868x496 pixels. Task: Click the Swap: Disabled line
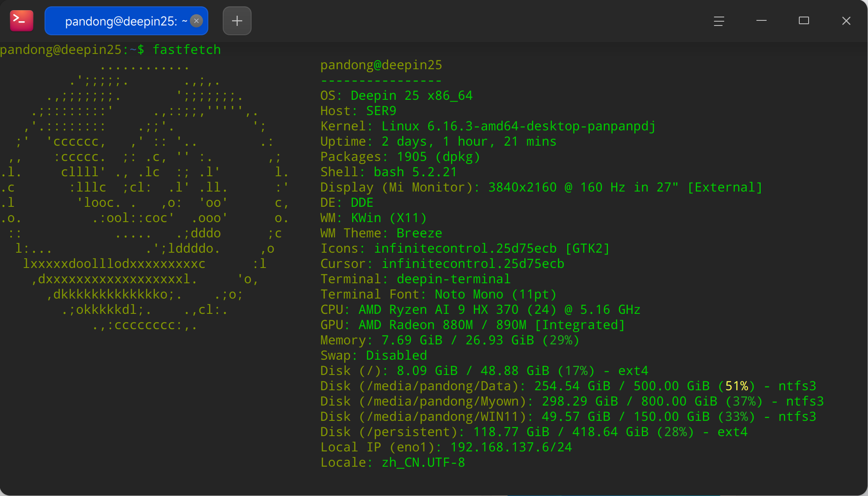(x=373, y=355)
